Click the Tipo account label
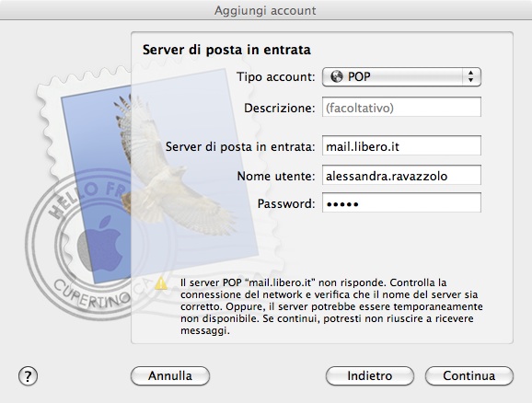Image resolution: width=532 pixels, height=403 pixels. tap(276, 76)
